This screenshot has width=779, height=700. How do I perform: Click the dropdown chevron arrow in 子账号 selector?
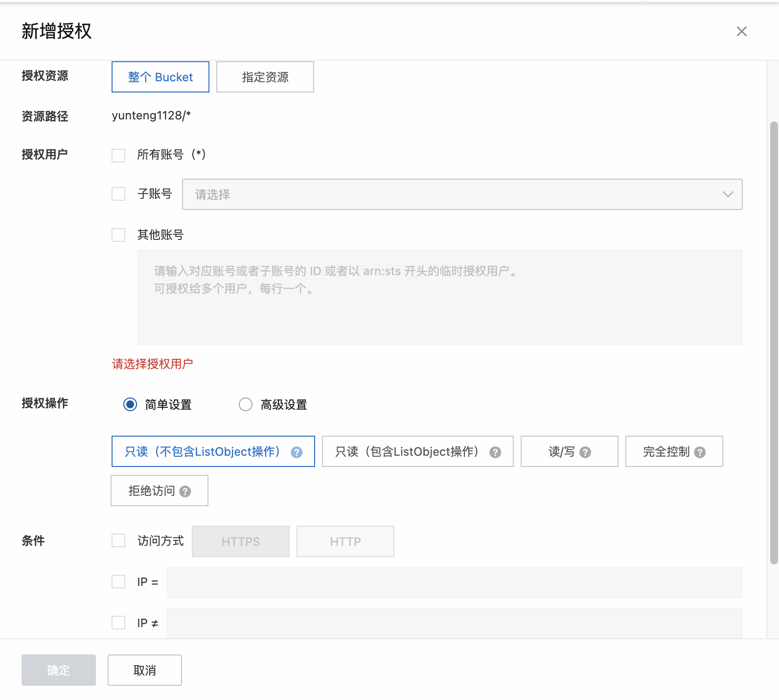coord(728,194)
